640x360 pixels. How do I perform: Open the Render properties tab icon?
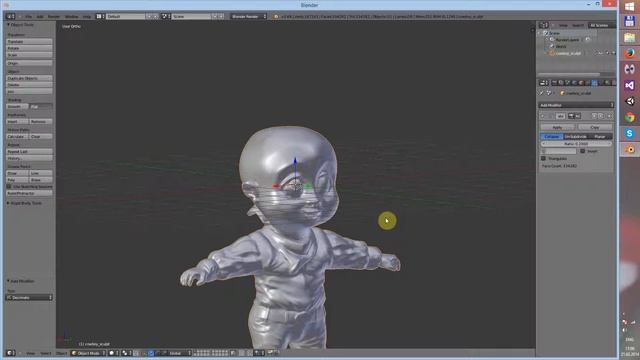555,83
